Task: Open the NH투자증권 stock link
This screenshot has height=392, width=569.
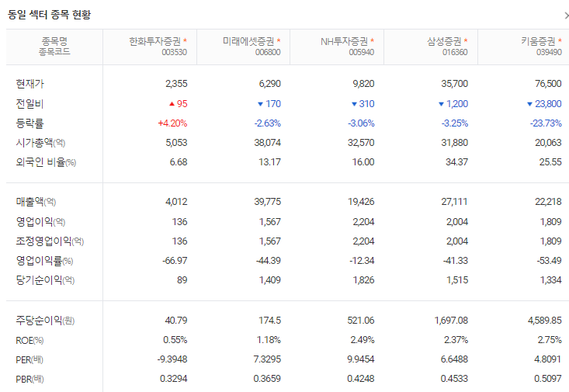Action: click(x=344, y=41)
